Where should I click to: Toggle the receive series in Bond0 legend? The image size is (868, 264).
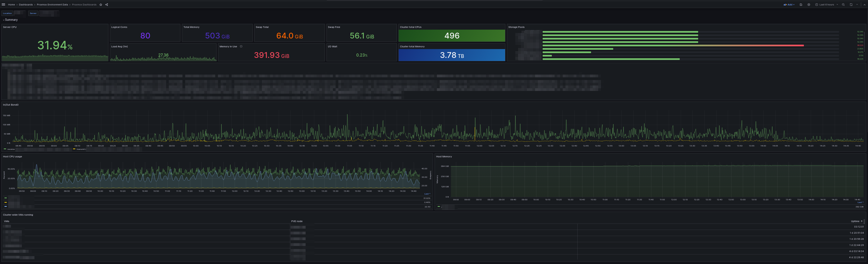tap(11, 149)
